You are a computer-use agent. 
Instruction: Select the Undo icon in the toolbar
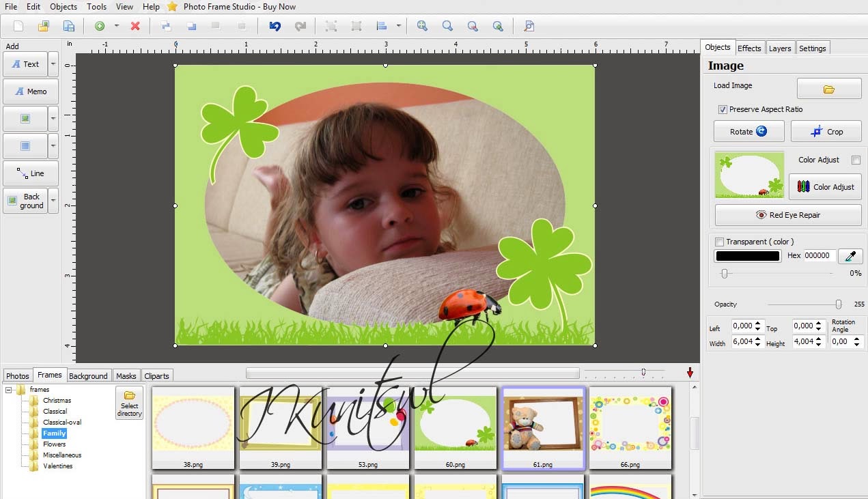[275, 26]
